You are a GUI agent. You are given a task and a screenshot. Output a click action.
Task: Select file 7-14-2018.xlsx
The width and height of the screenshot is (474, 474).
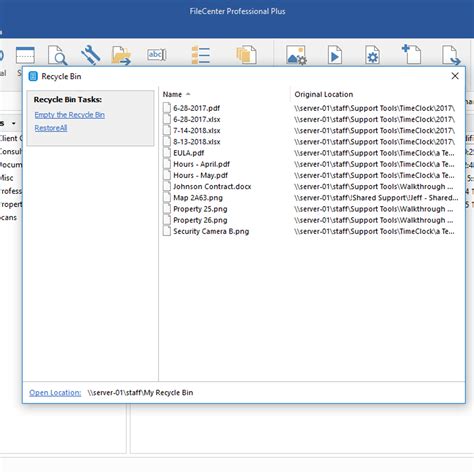coord(197,130)
